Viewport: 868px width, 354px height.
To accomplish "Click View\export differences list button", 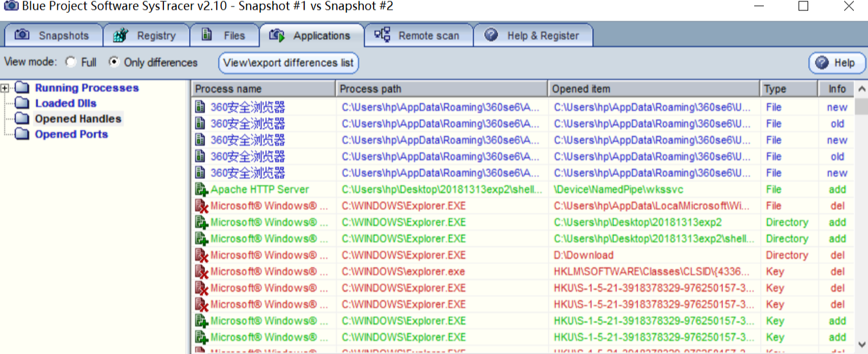I will click(x=289, y=63).
